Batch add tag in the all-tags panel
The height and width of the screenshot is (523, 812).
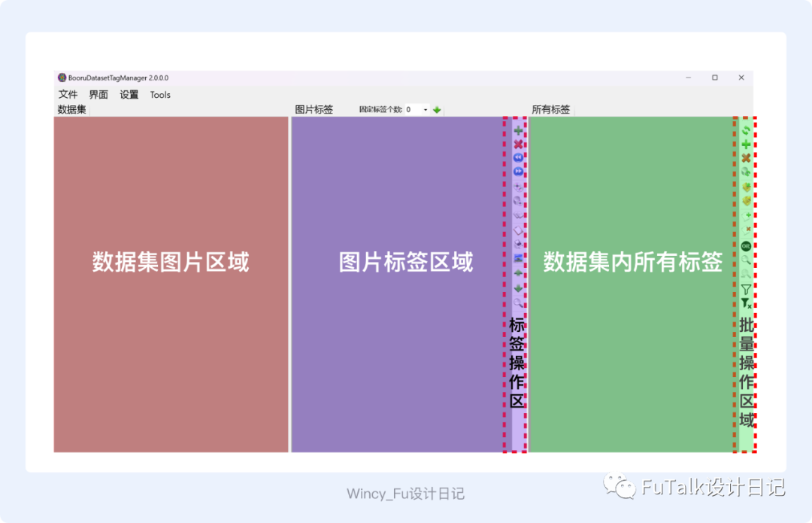click(745, 144)
